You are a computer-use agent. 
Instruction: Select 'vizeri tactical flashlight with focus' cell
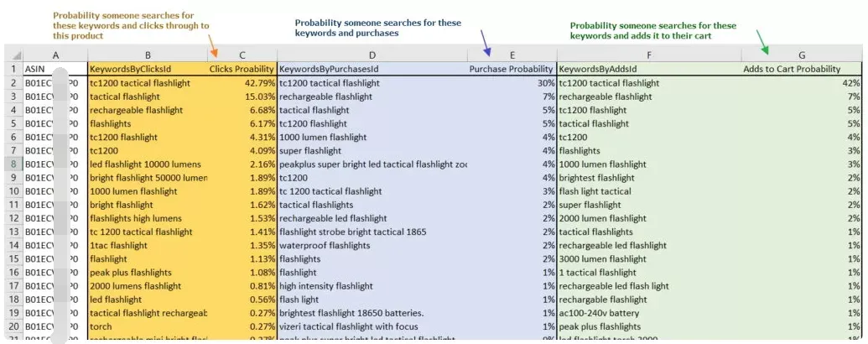(372, 326)
